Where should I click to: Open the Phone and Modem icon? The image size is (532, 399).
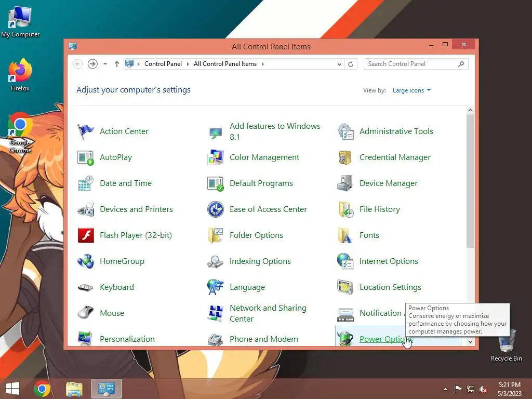(x=216, y=339)
